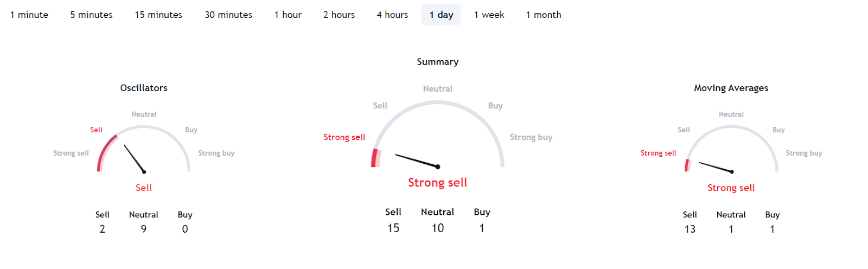Screen dimensions: 868x269
Task: Click the Summary gauge needle
Action: coord(417,161)
